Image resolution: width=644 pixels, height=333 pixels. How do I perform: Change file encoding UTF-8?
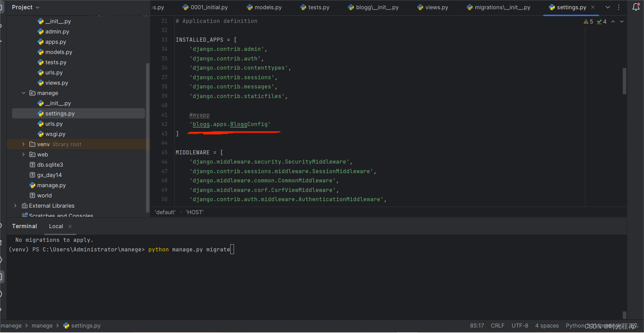tap(520, 325)
